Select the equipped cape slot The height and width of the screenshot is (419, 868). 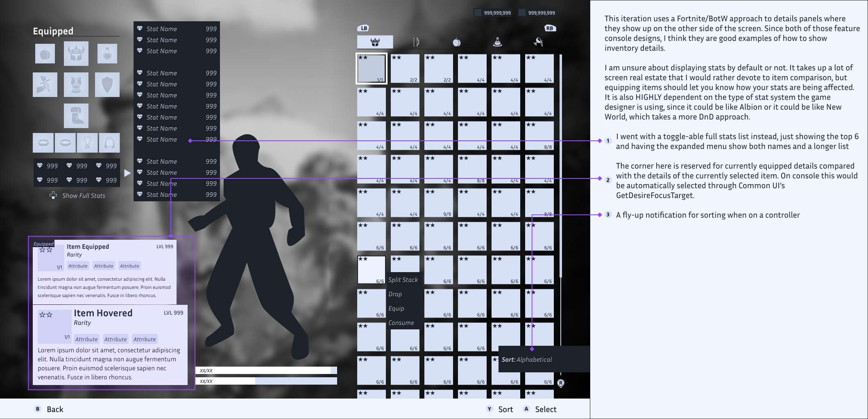(109, 143)
